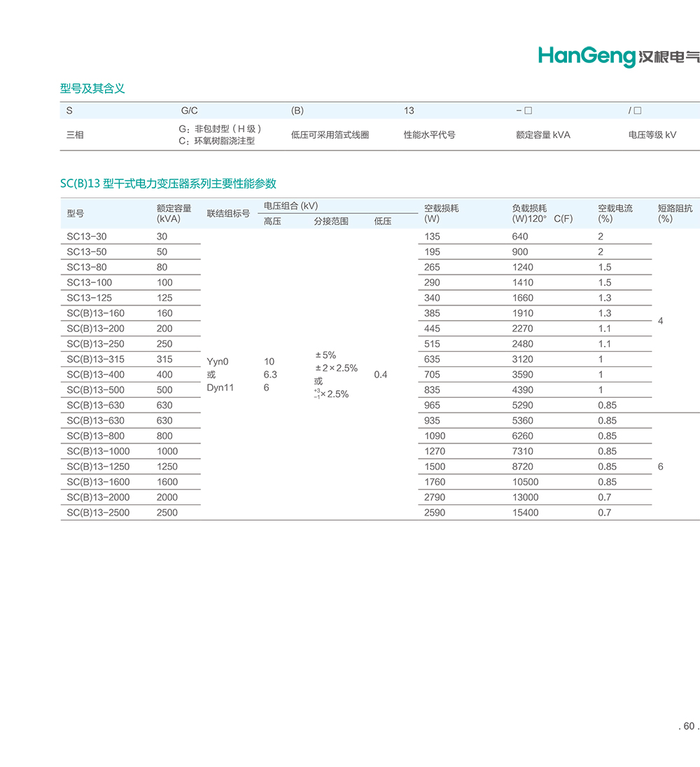Click the 短路阻抗 (%) column header
Image resolution: width=700 pixels, height=767 pixels.
(675, 213)
